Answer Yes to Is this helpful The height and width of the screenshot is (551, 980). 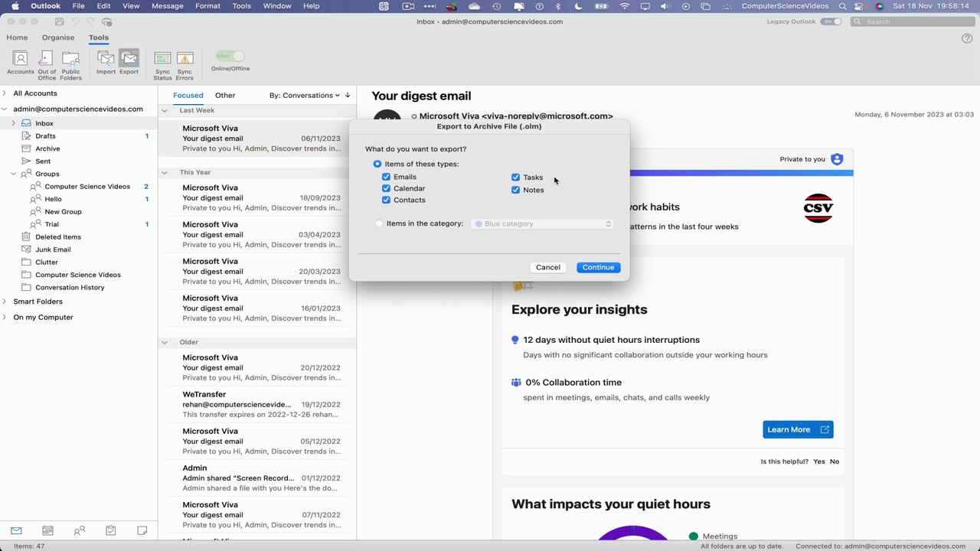pyautogui.click(x=819, y=461)
